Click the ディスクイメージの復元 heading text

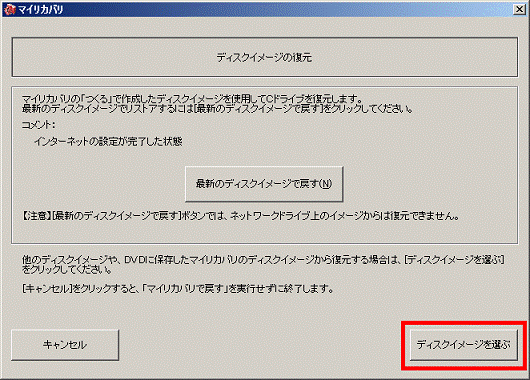264,57
